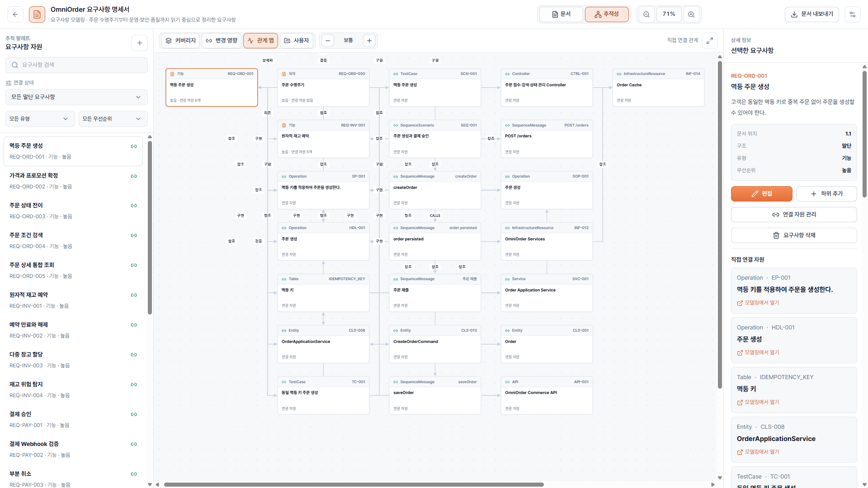This screenshot has width=868, height=488.
Task: Click the link icon for 재고 위험 탐지
Action: point(134,385)
